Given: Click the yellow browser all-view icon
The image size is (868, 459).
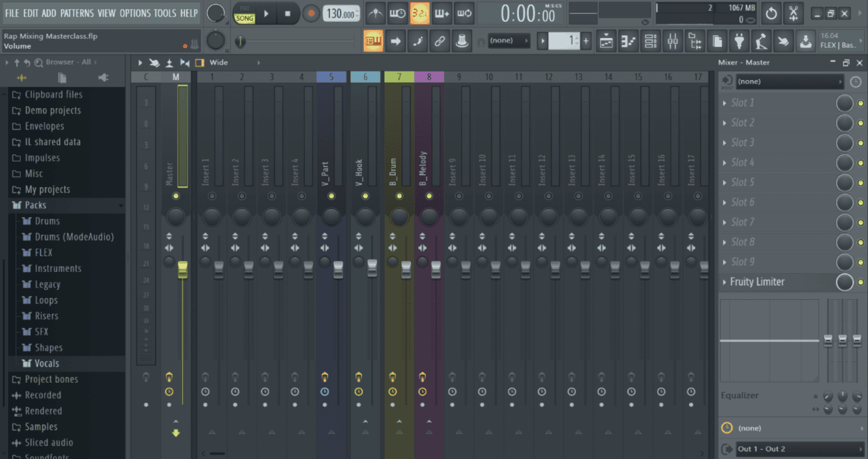Looking at the screenshot, I should 21,78.
